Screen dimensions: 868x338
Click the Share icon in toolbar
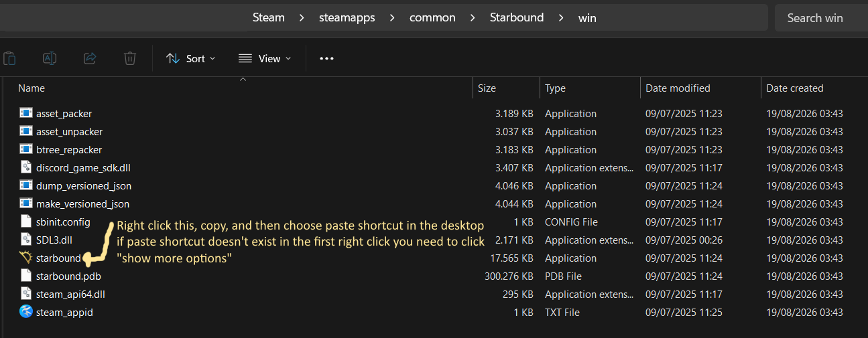(x=90, y=58)
